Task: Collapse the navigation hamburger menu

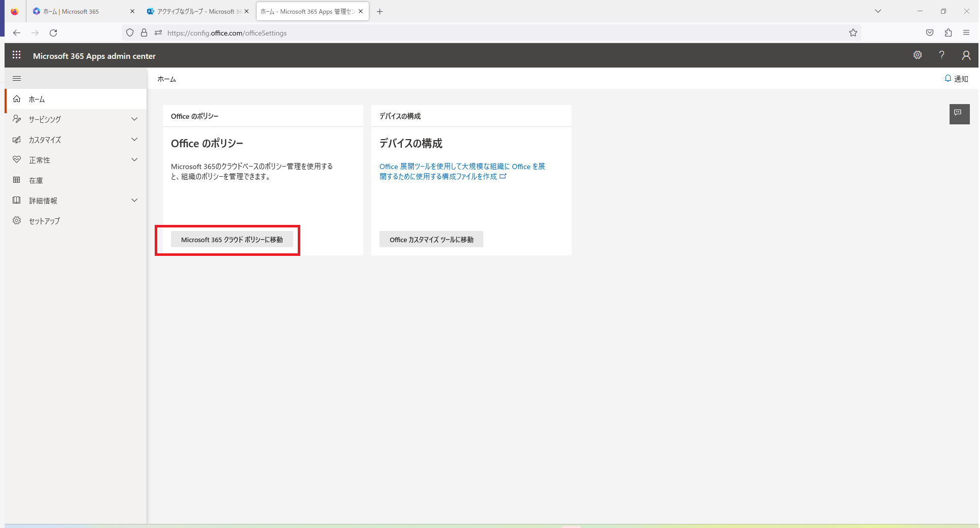Action: 17,79
